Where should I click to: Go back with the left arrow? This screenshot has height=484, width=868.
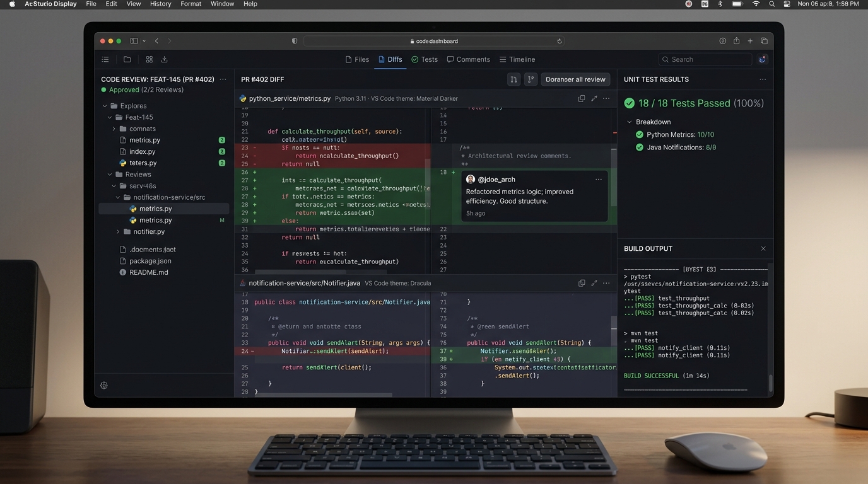157,41
